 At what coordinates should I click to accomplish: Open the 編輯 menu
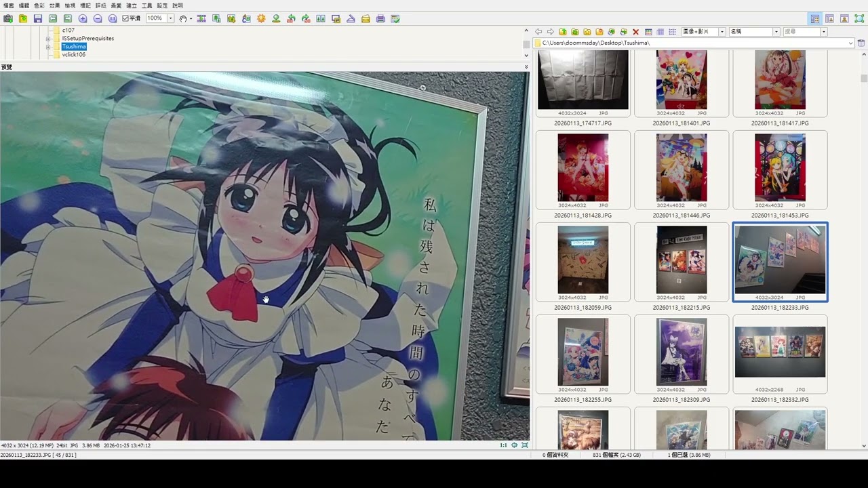tap(24, 5)
